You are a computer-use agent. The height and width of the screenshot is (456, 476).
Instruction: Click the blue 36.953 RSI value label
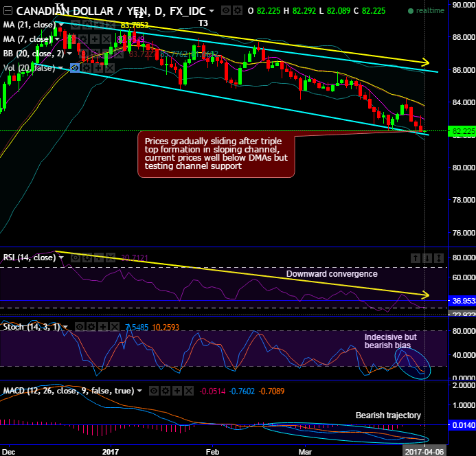(462, 301)
